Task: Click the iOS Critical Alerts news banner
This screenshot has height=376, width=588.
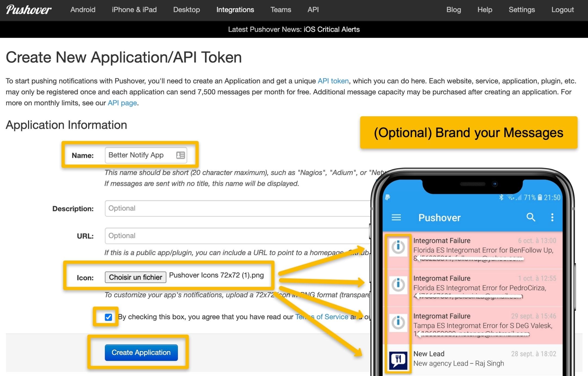Action: tap(294, 29)
